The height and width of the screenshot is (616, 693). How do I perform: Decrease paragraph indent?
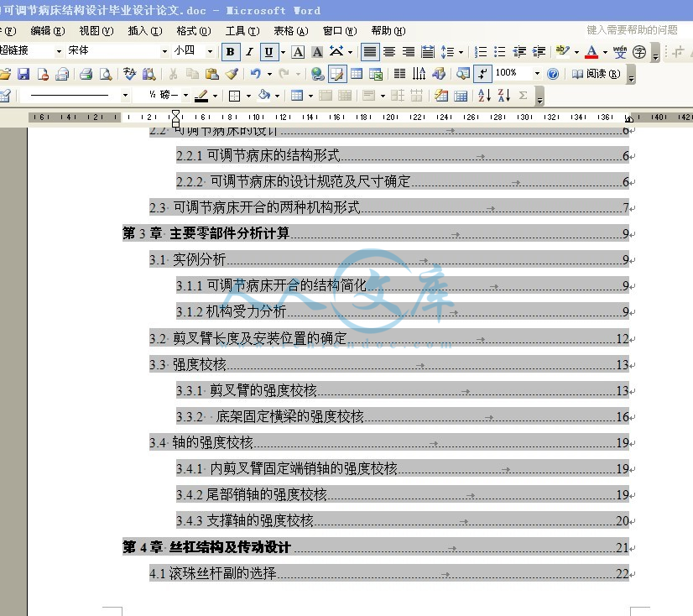(x=519, y=52)
